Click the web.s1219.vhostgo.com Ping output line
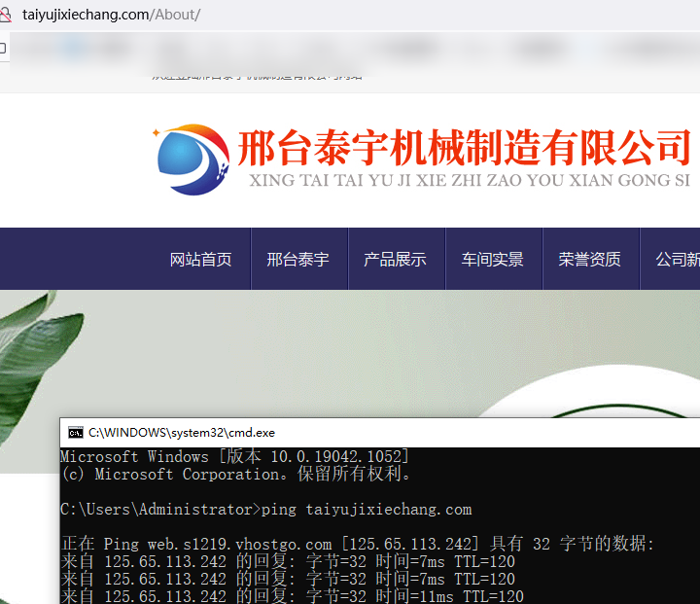This screenshot has height=604, width=700. pyautogui.click(x=358, y=545)
